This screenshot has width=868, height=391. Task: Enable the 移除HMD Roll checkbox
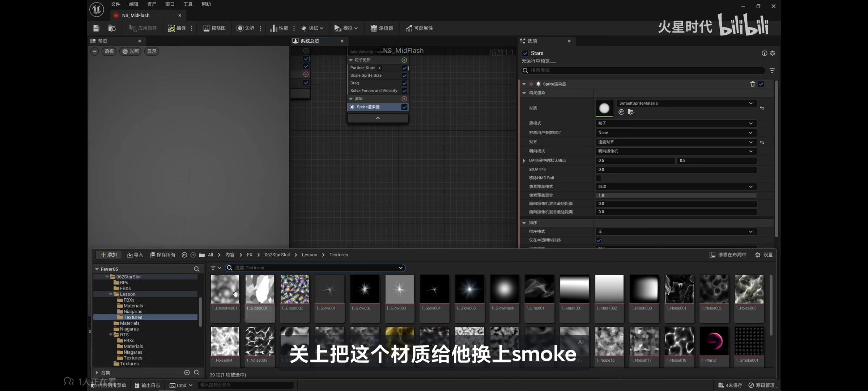(x=599, y=178)
